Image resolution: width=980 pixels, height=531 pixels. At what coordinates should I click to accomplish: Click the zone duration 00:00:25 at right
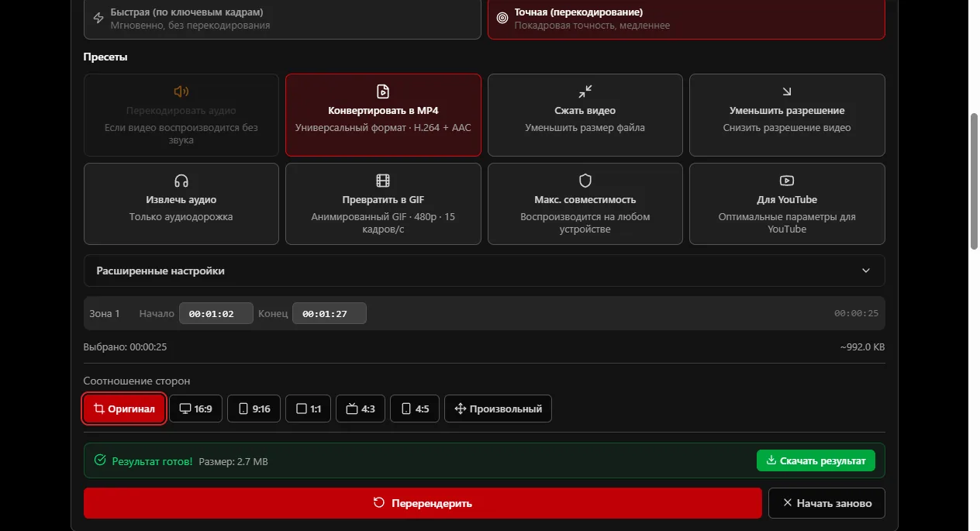(856, 314)
